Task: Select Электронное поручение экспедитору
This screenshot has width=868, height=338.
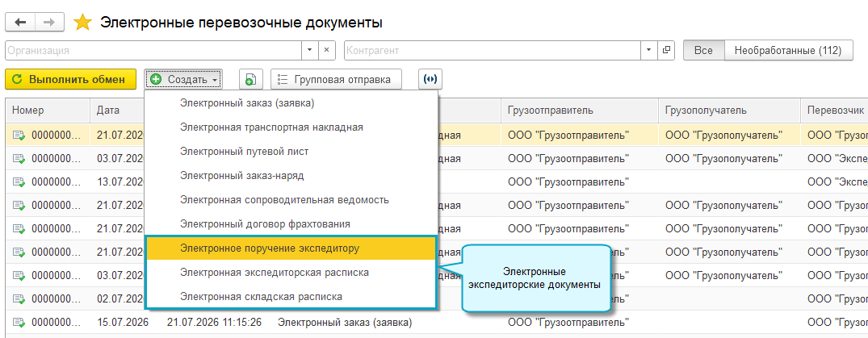Action: coord(291,249)
